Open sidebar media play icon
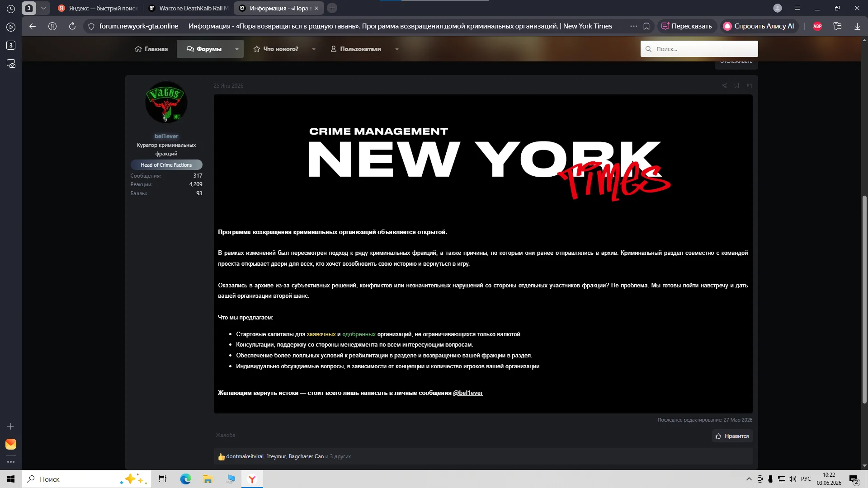This screenshot has width=868, height=488. click(x=11, y=27)
